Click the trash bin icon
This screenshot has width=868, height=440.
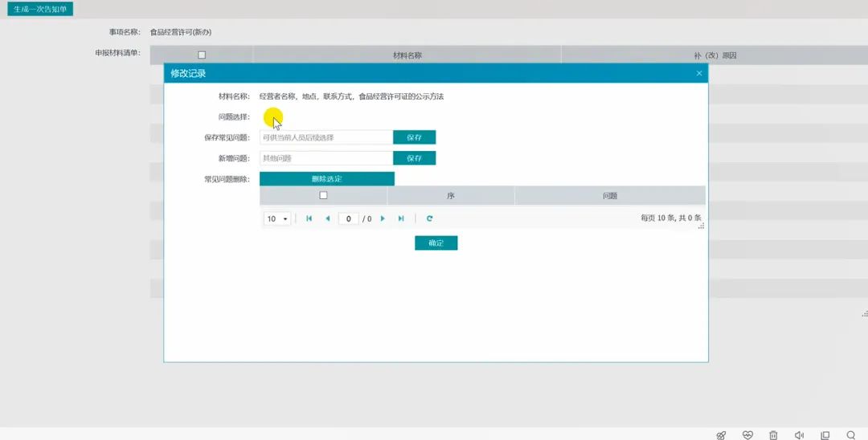click(x=773, y=434)
